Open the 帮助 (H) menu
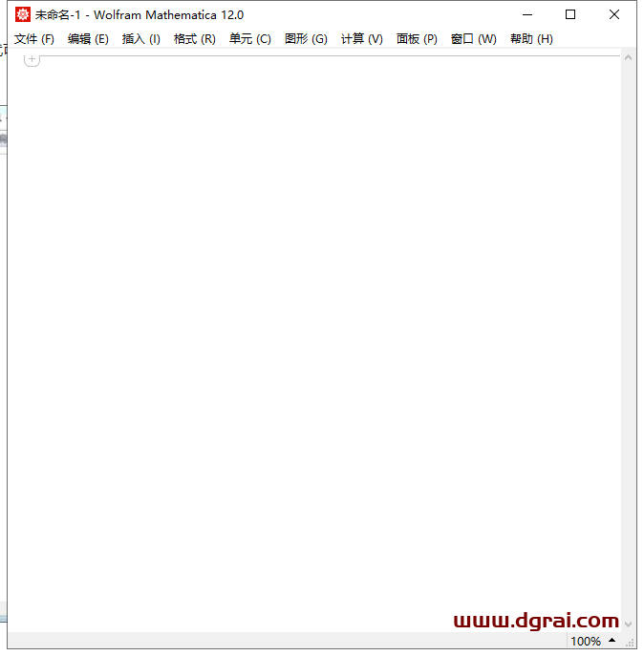The width and height of the screenshot is (644, 656). tap(531, 39)
